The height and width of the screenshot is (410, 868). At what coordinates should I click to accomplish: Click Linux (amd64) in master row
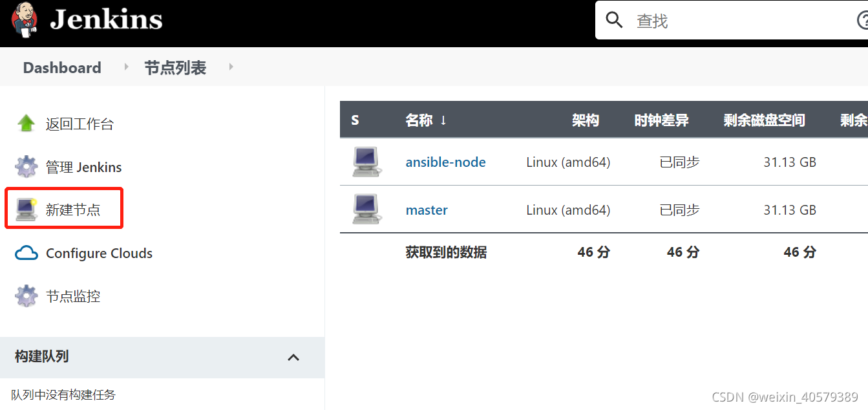pos(568,210)
